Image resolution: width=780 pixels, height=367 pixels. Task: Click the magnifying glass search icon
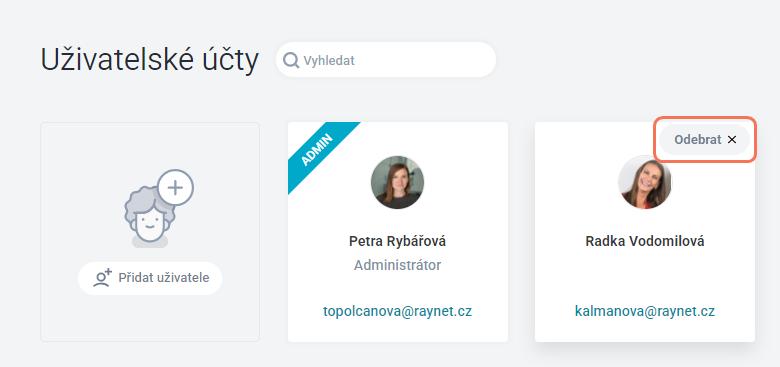291,60
